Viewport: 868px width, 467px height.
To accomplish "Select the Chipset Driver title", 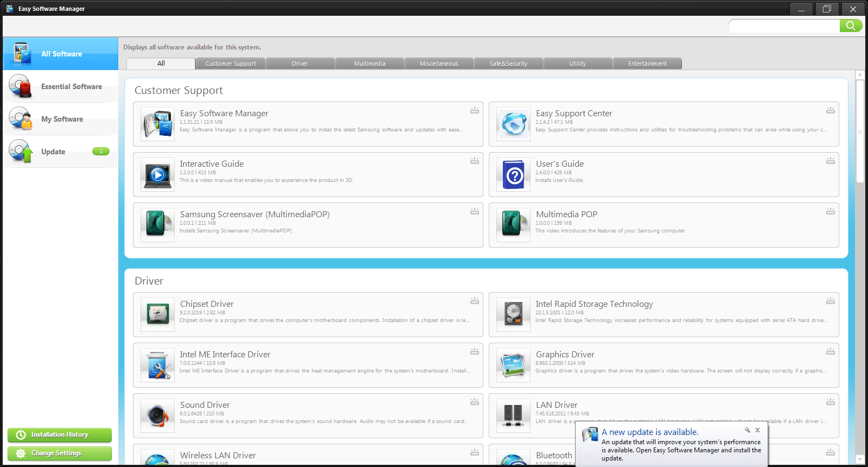I will pos(207,304).
